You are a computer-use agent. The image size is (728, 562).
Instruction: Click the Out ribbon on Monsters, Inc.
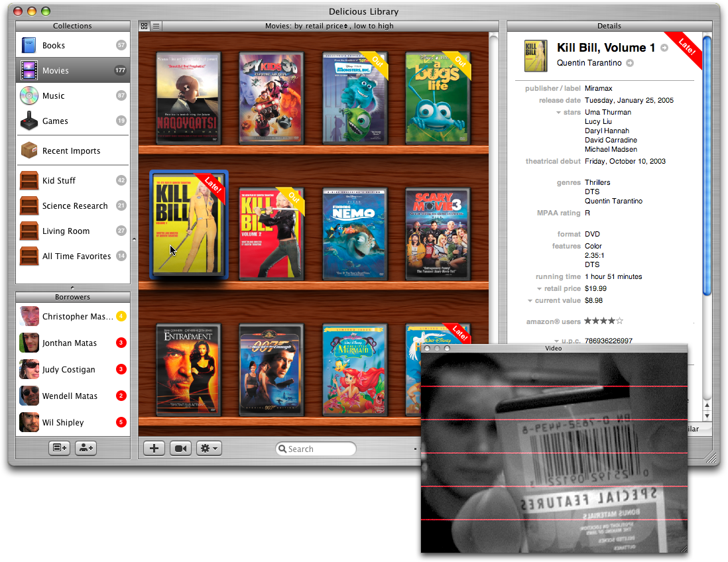(376, 64)
